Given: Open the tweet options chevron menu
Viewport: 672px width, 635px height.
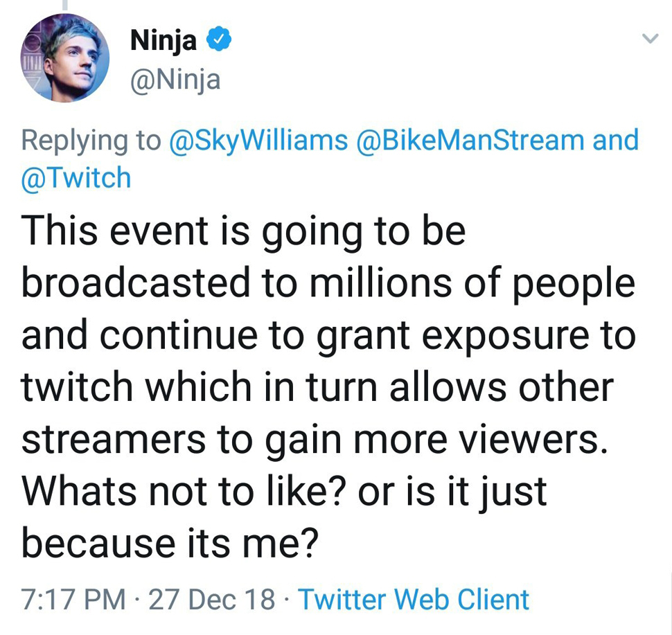Looking at the screenshot, I should tap(649, 40).
